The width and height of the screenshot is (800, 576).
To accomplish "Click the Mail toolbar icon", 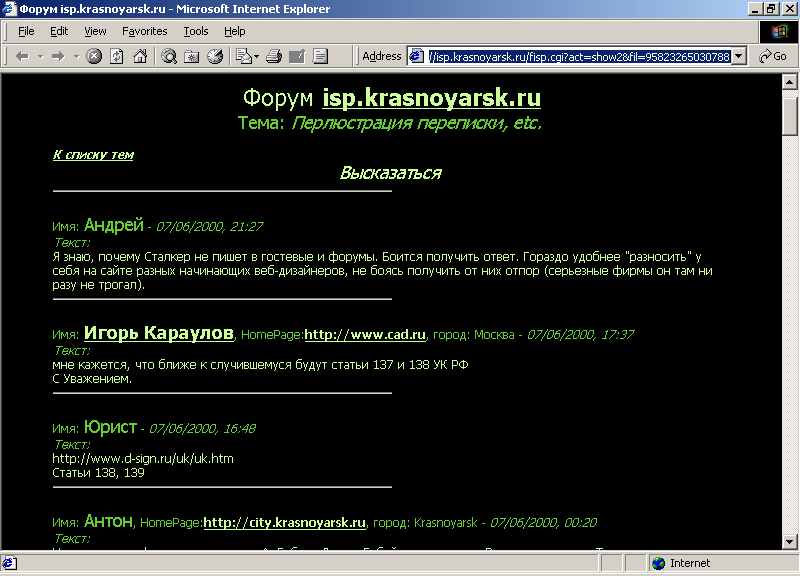I will point(243,57).
